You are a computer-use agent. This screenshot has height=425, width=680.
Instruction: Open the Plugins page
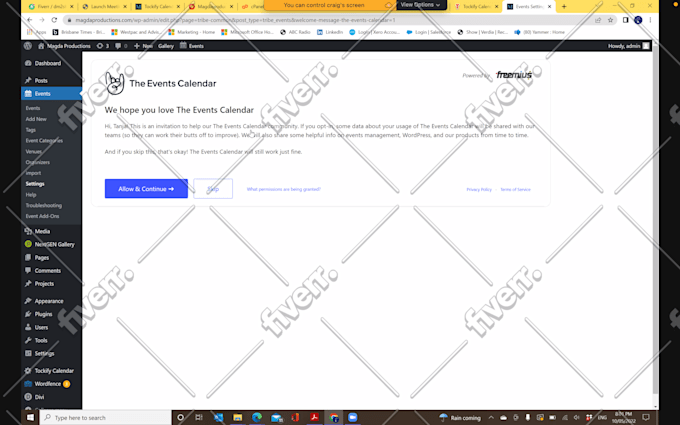(x=43, y=314)
